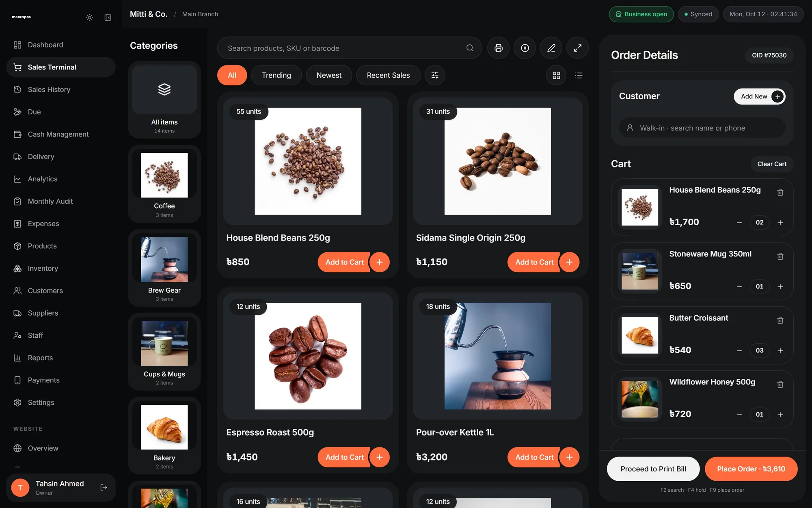This screenshot has width=812, height=508.
Task: Click the customer walk-in search field
Action: tap(702, 128)
